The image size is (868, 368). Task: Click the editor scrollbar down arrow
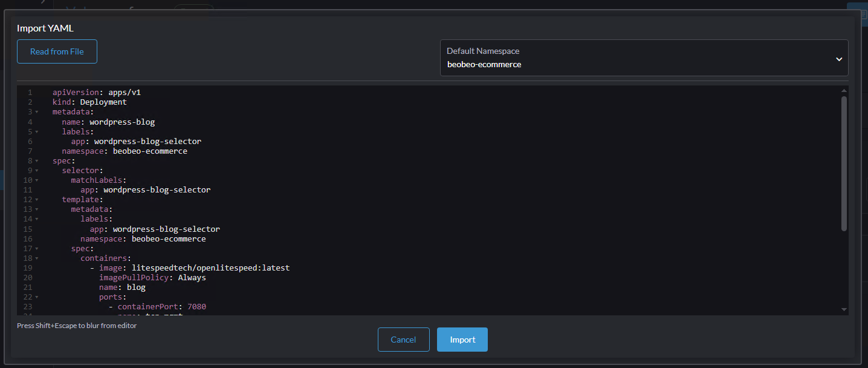click(844, 309)
